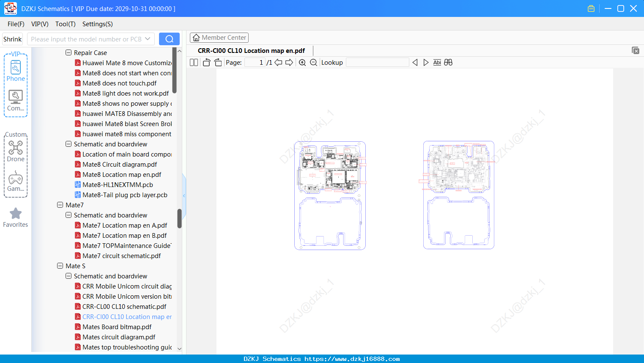Open Favorites star
Screen dimensions: 644x363
(x=16, y=218)
